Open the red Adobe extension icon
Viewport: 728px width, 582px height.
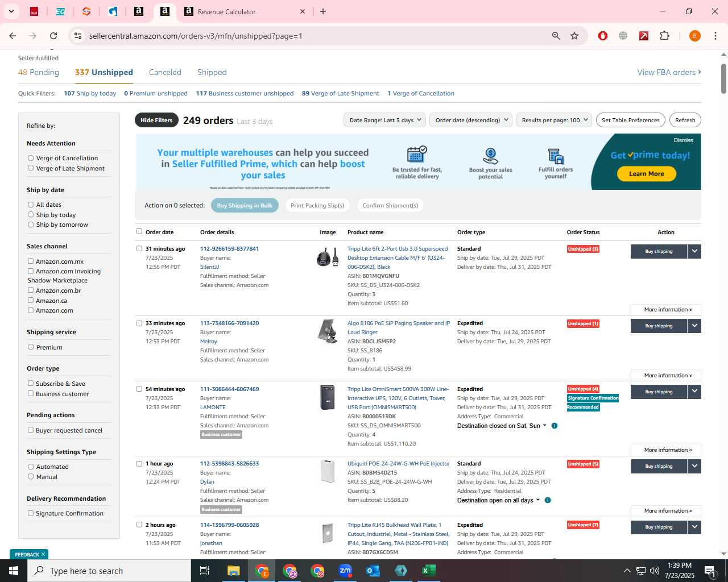pyautogui.click(x=644, y=36)
